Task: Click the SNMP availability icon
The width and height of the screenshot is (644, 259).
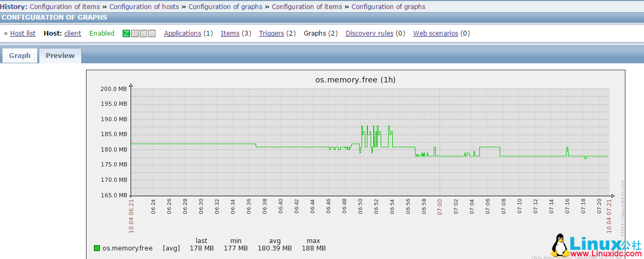Action: [135, 34]
